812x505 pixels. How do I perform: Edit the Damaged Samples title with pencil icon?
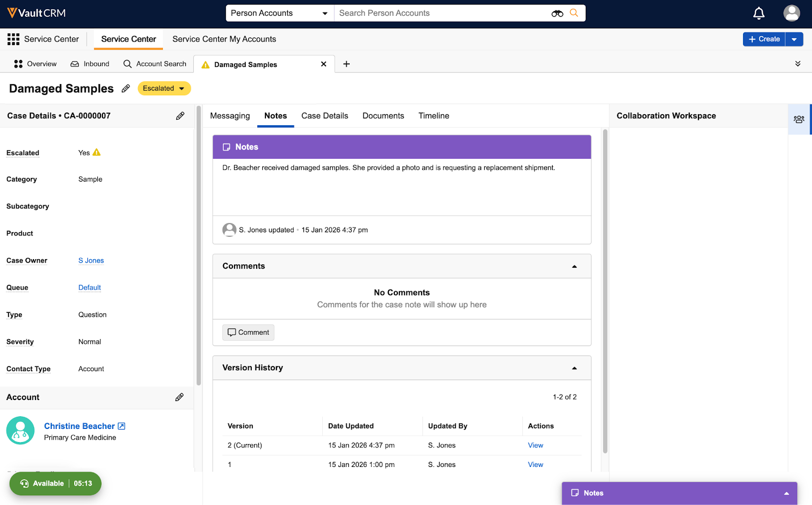[126, 89]
